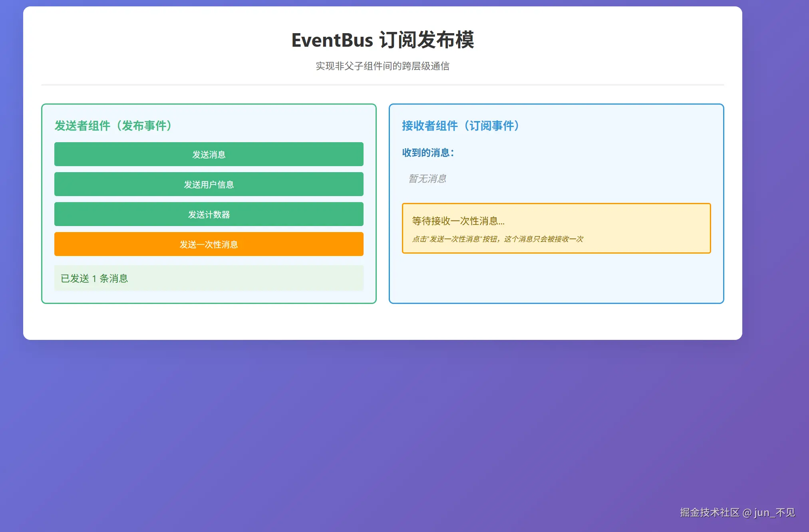
Task: Click the 已发送 1 条消息 status bar
Action: point(209,278)
